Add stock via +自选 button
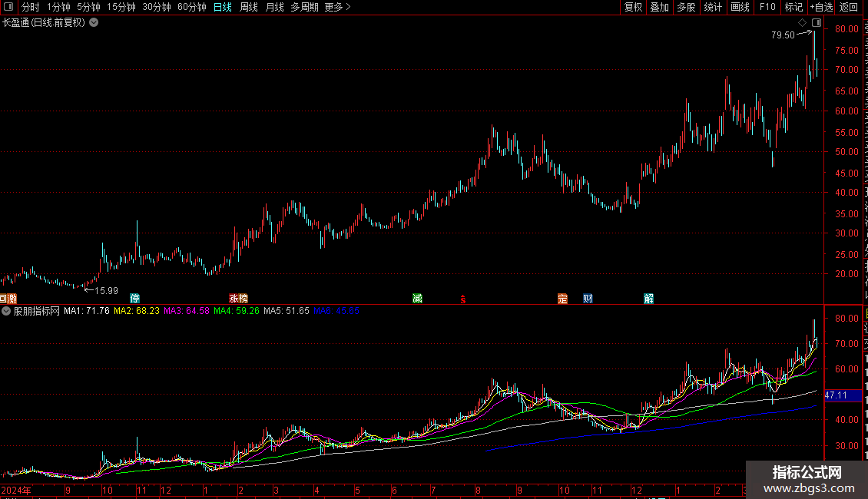The image size is (868, 499). tap(821, 7)
